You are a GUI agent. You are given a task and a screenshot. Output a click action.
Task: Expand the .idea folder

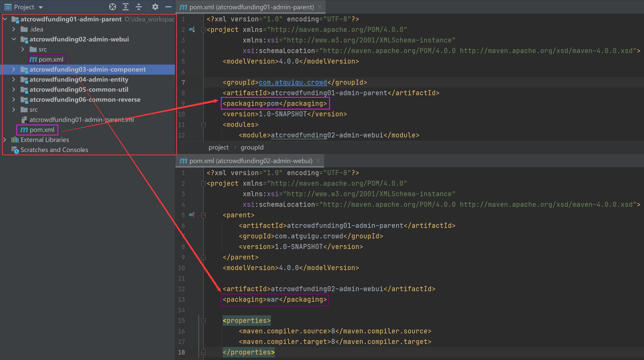(x=14, y=29)
